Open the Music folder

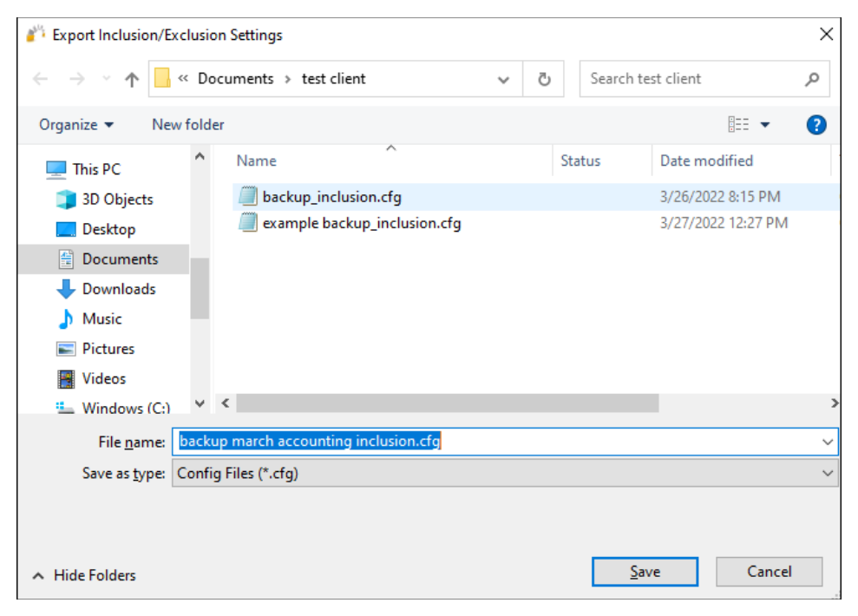pyautogui.click(x=102, y=318)
